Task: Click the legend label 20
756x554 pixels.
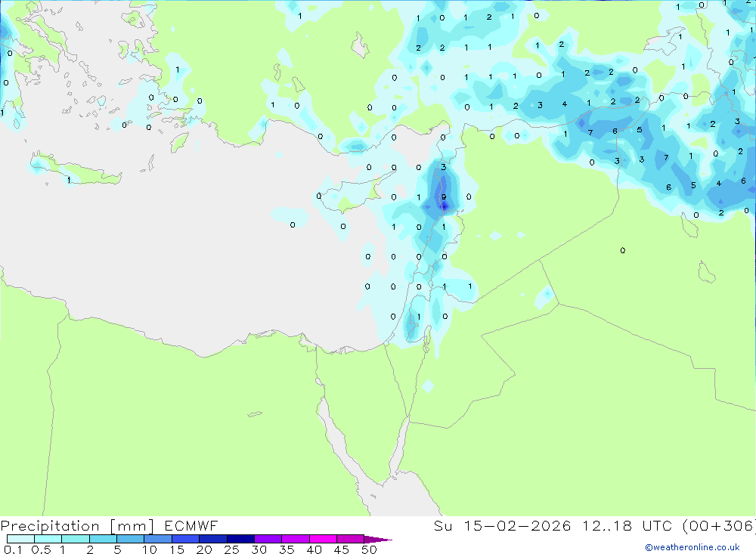Action: click(x=204, y=549)
